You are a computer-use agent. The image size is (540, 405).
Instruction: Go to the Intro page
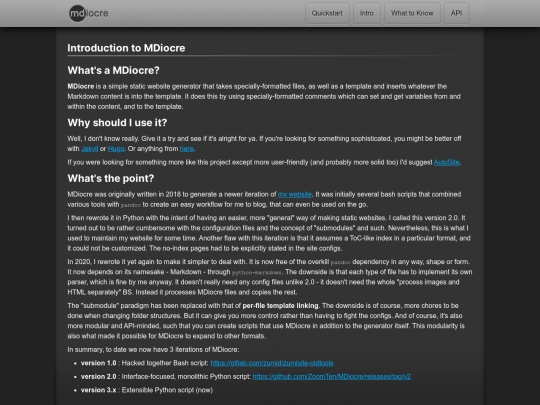(367, 13)
